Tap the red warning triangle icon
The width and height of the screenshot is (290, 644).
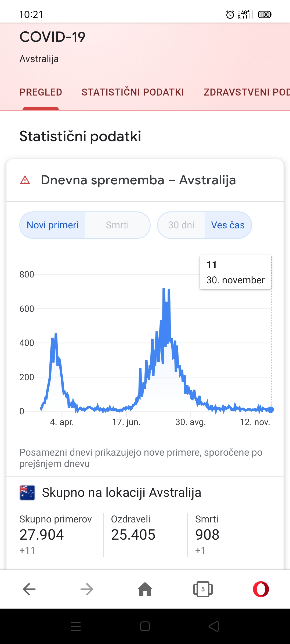(25, 180)
